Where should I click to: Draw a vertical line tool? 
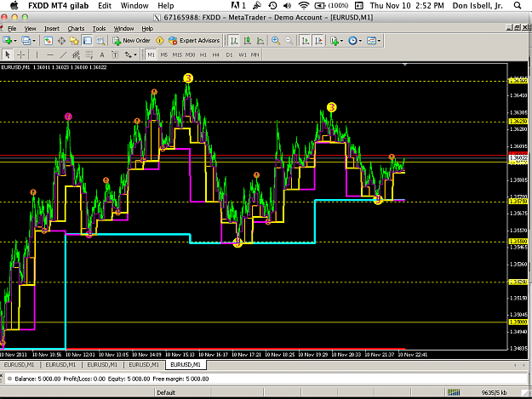(37, 54)
